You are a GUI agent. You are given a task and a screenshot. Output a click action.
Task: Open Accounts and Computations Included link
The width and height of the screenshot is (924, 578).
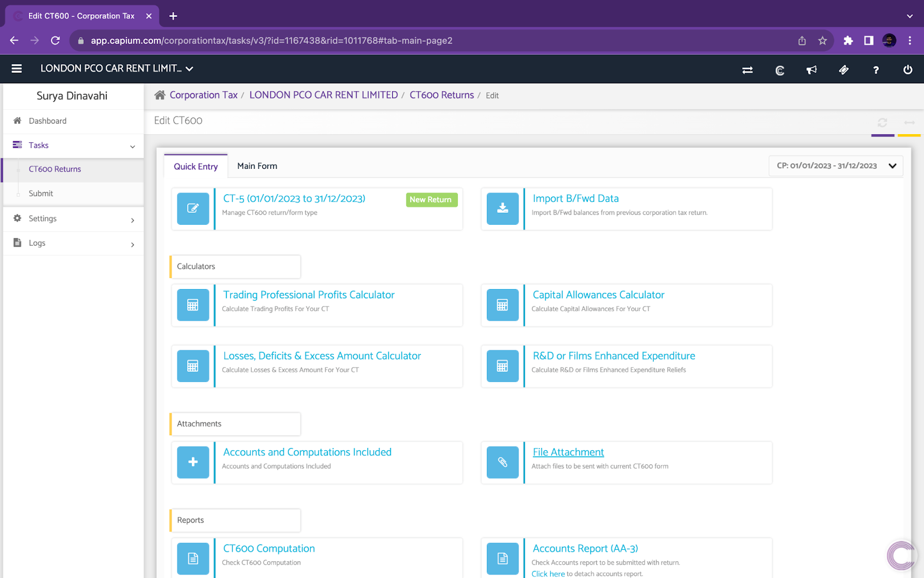coord(307,453)
